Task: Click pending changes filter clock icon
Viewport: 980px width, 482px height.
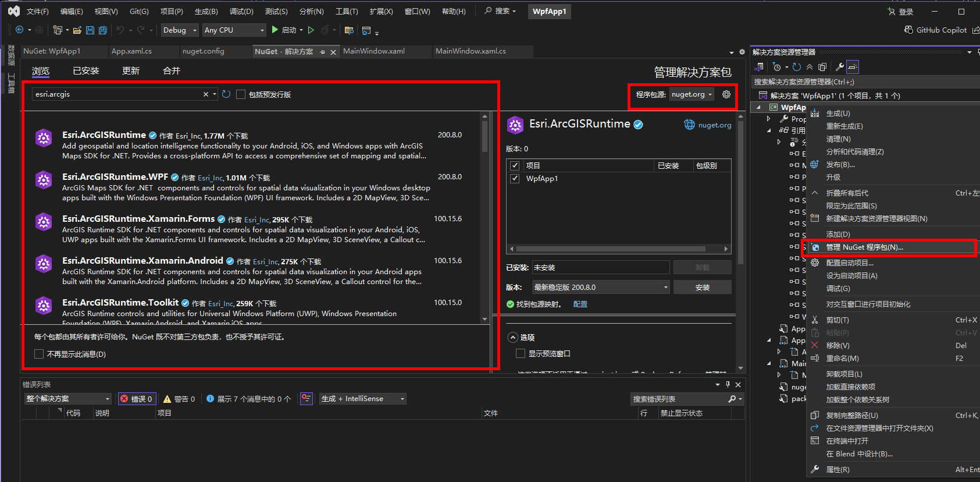Action: 776,67
